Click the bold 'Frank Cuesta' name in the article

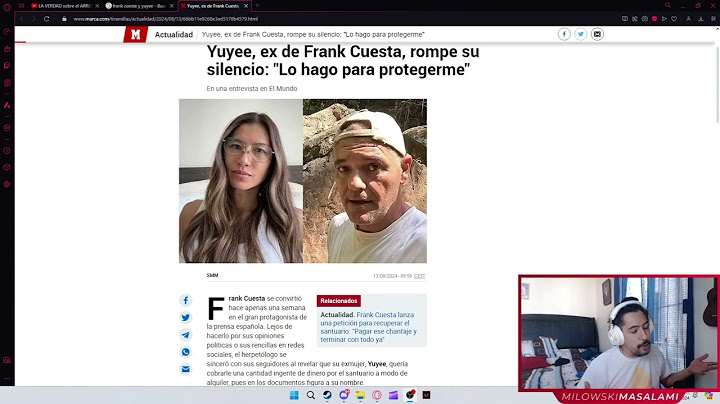(x=247, y=298)
